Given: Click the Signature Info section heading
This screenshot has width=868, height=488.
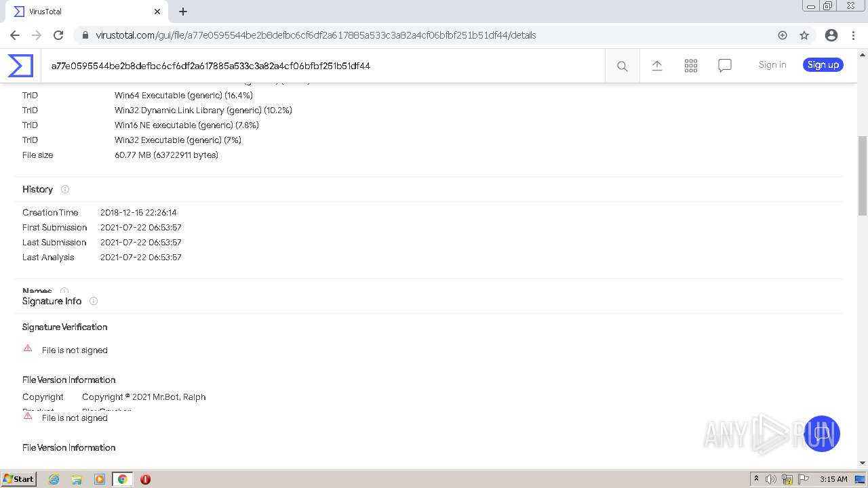Looking at the screenshot, I should coord(52,301).
